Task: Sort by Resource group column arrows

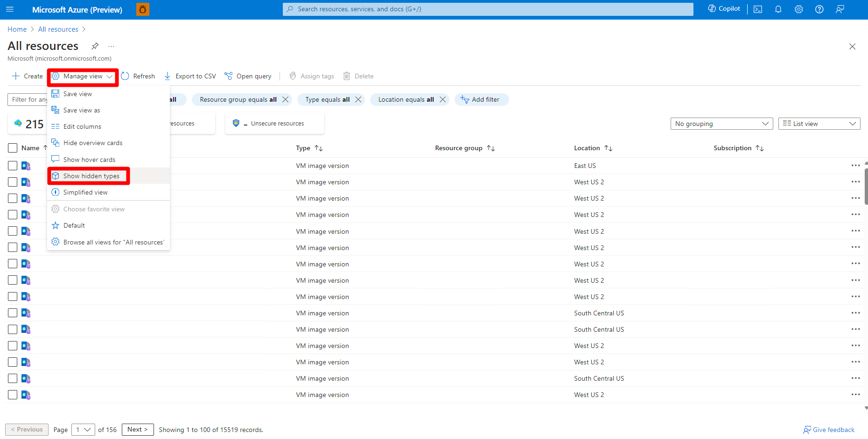Action: 491,148
